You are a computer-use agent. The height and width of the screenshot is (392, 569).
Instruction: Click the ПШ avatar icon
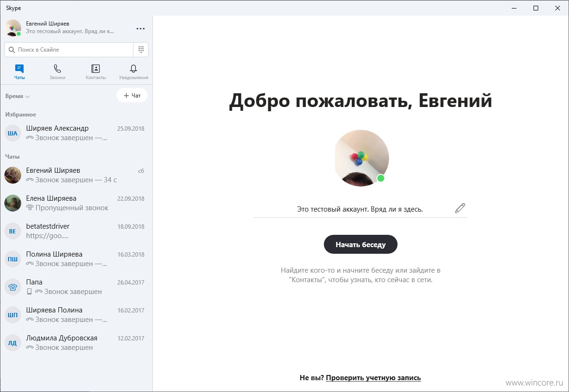13,259
